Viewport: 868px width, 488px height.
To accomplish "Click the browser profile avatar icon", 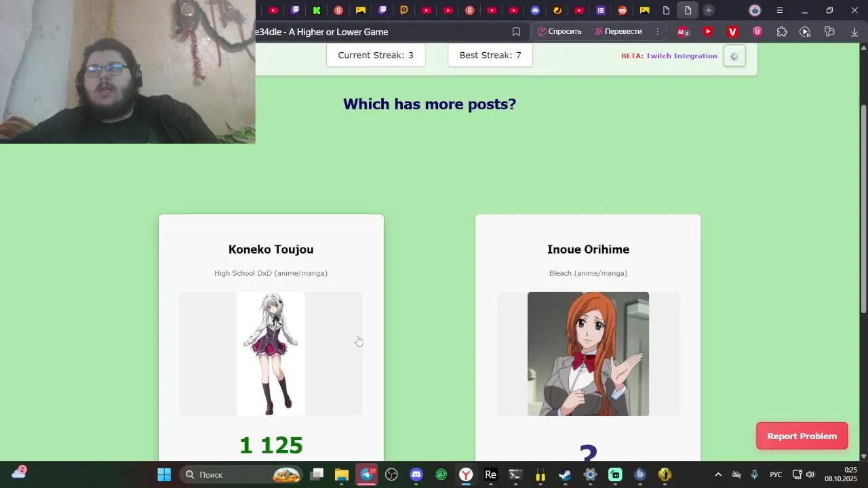I will pos(755,10).
